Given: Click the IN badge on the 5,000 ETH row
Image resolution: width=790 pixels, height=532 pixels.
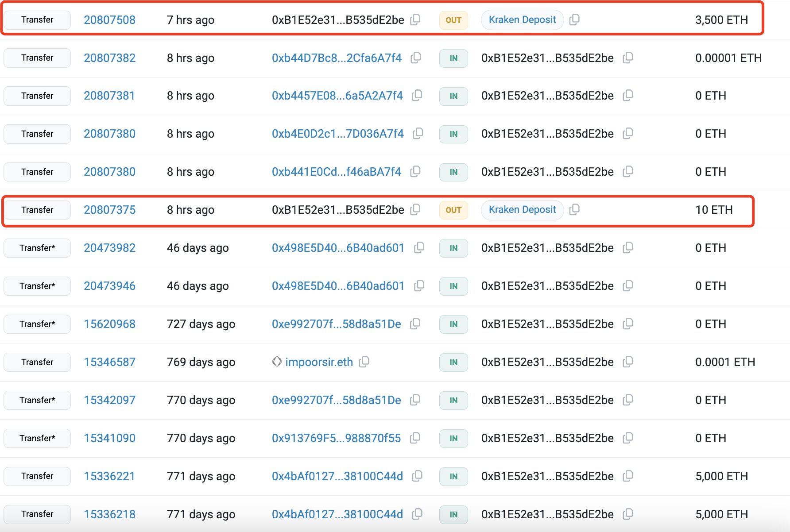Looking at the screenshot, I should pos(453,476).
